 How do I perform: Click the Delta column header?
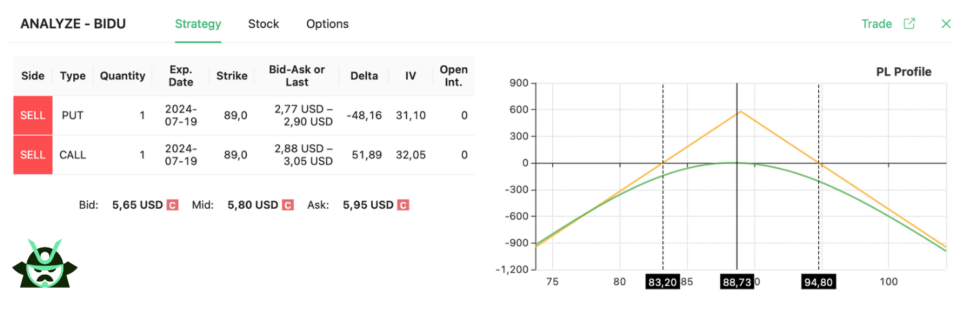pos(364,76)
